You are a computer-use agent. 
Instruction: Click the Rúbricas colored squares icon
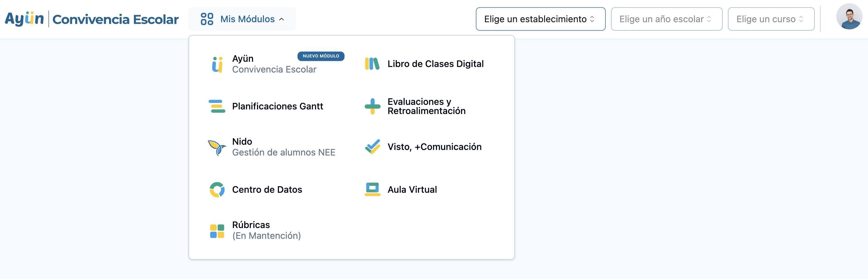tap(217, 231)
